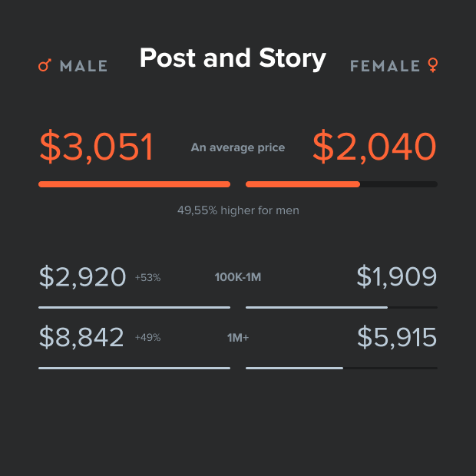476x476 pixels.
Task: Select the MALE label
Action: (84, 66)
